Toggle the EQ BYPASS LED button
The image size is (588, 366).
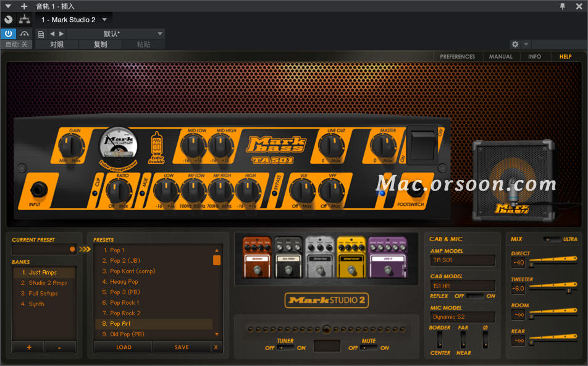[x=274, y=194]
